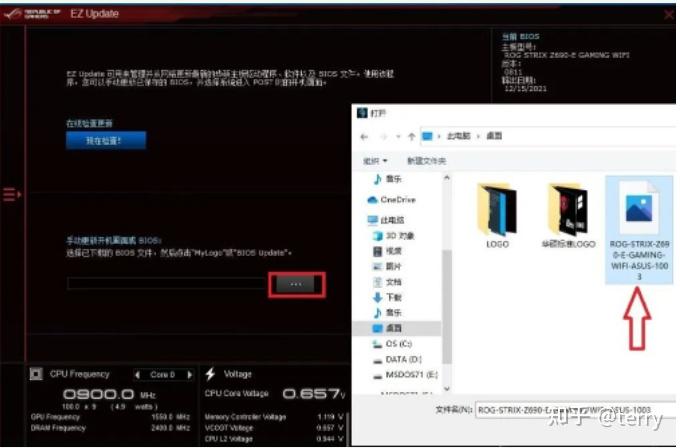Click the Voltage lightning bolt icon
This screenshot has width=680, height=448.
click(x=210, y=374)
